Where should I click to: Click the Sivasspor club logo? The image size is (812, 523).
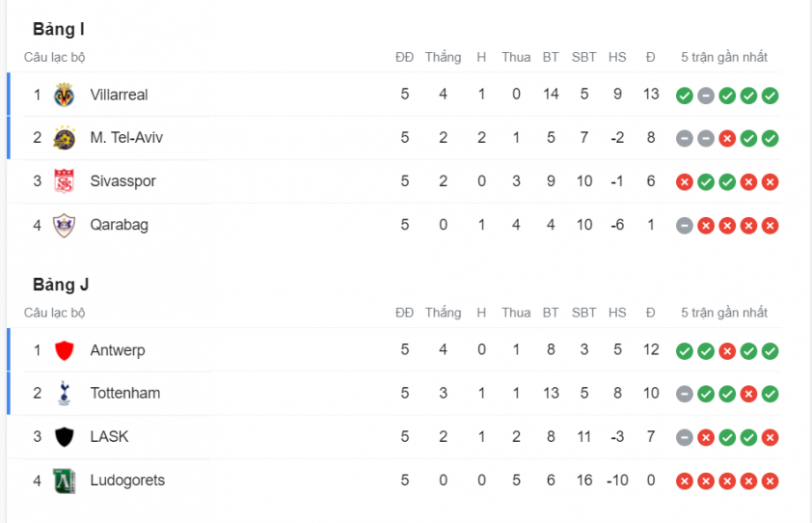[65, 181]
